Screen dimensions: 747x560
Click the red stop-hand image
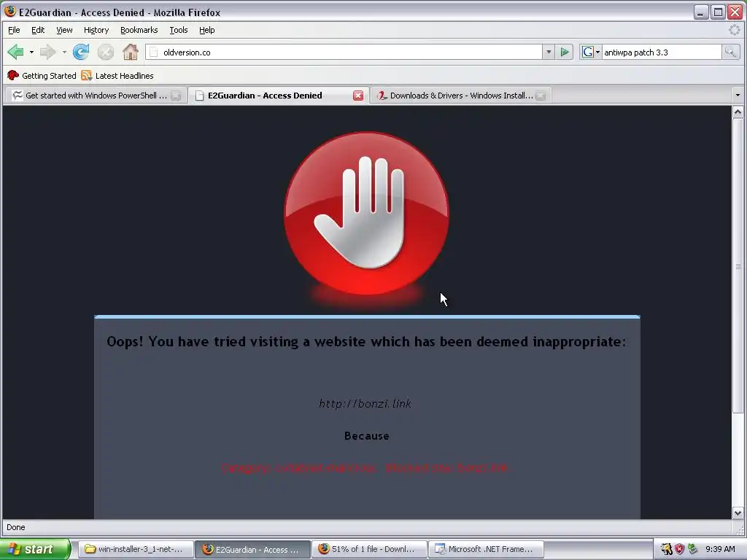366,213
